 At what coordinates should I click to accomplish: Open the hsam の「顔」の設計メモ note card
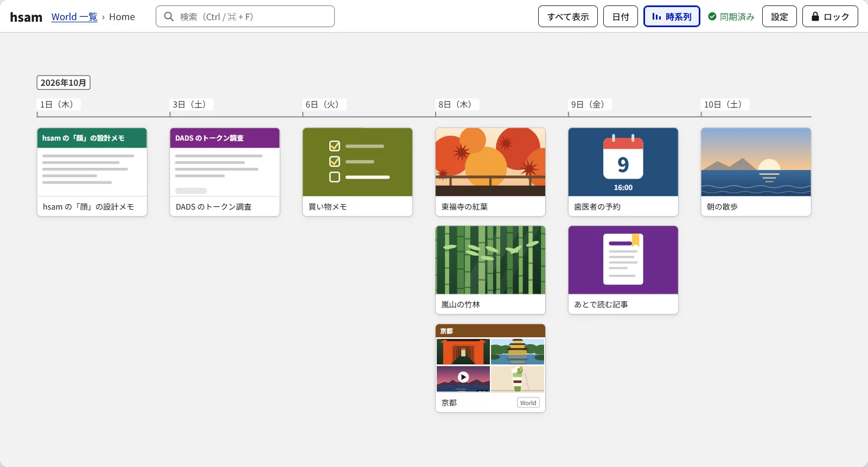pos(92,172)
